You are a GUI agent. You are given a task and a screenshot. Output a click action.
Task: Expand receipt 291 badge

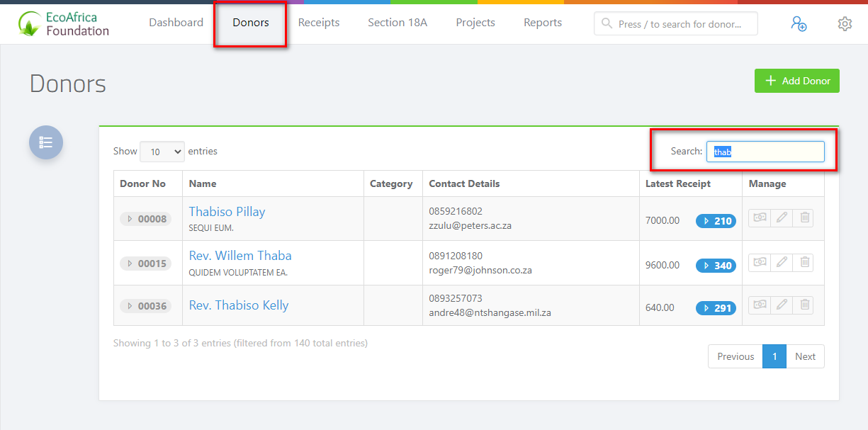[x=716, y=308]
